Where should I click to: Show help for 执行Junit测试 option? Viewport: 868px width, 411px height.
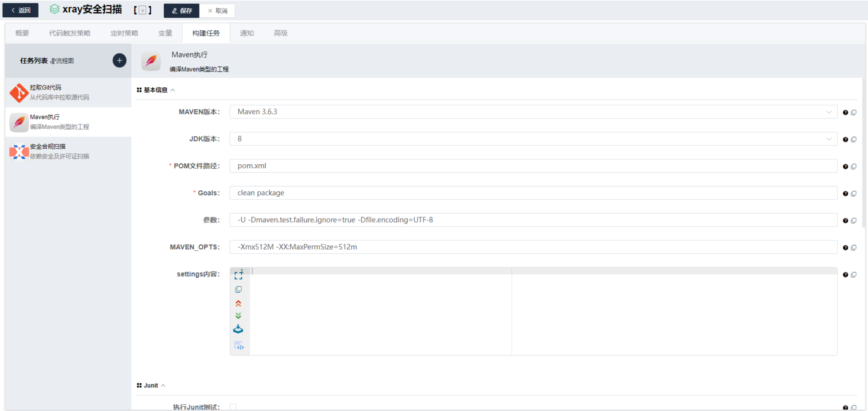(845, 408)
